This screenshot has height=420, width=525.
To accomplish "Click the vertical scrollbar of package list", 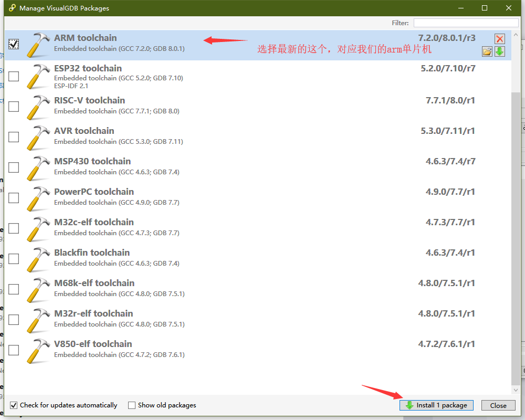I will click(x=516, y=210).
